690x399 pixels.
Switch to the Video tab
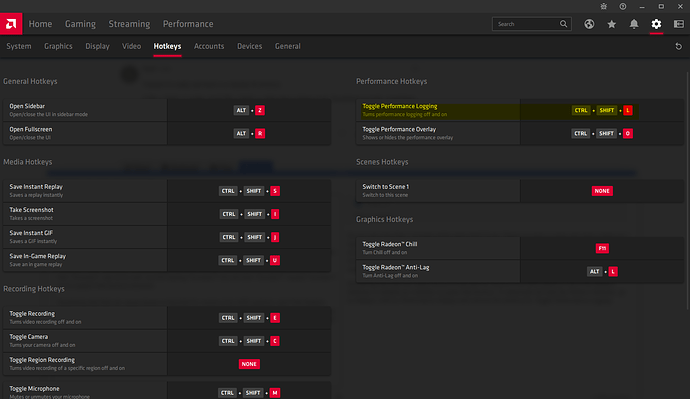(x=131, y=46)
